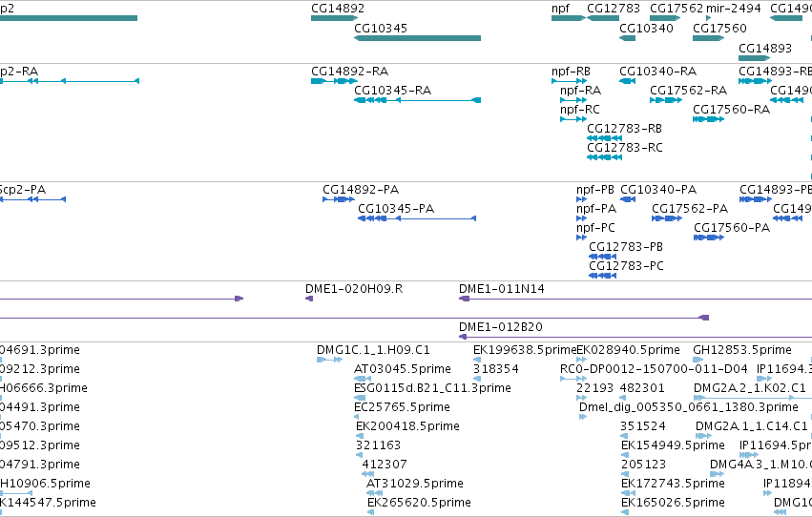Click EST EK165026.5prime
The width and height of the screenshot is (812, 517).
coord(625,512)
